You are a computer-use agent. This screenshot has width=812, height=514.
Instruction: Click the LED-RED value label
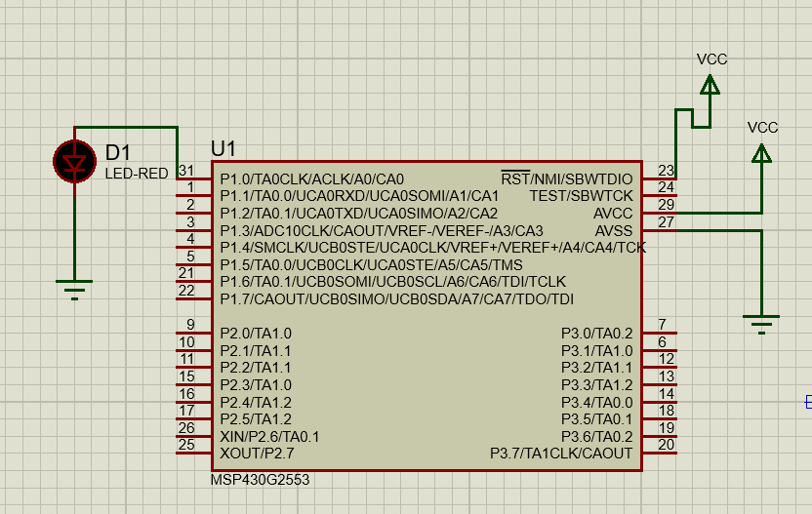click(137, 174)
